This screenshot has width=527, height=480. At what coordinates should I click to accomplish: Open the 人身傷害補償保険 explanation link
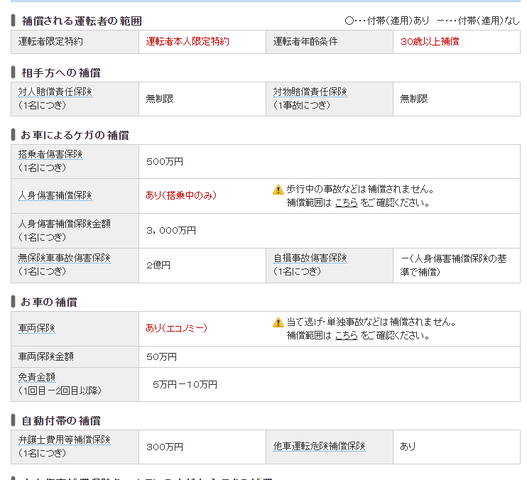point(55,196)
